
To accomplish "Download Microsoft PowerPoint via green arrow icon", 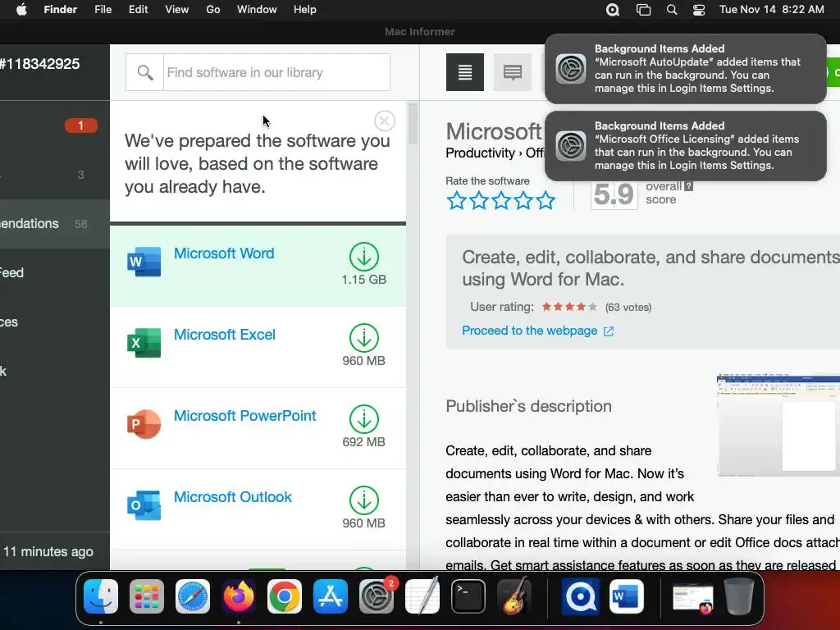I will pyautogui.click(x=364, y=419).
